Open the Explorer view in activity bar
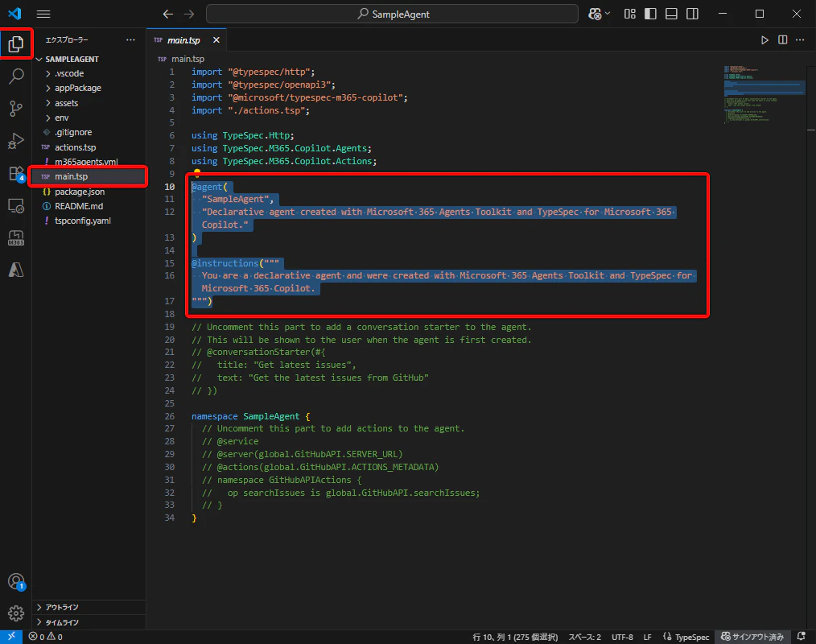The width and height of the screenshot is (816, 644). (x=15, y=43)
